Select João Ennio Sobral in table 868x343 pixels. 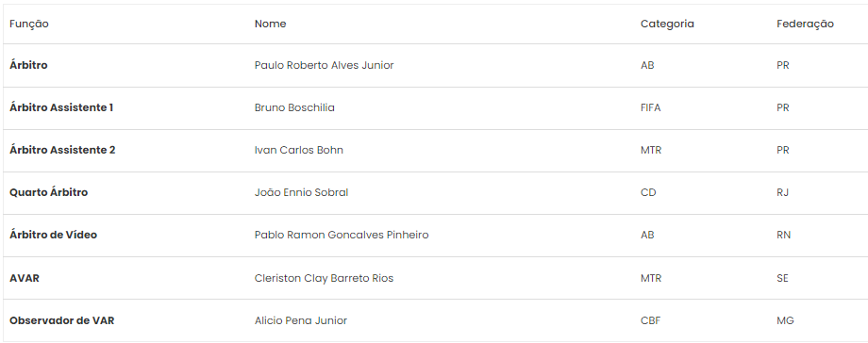click(301, 192)
